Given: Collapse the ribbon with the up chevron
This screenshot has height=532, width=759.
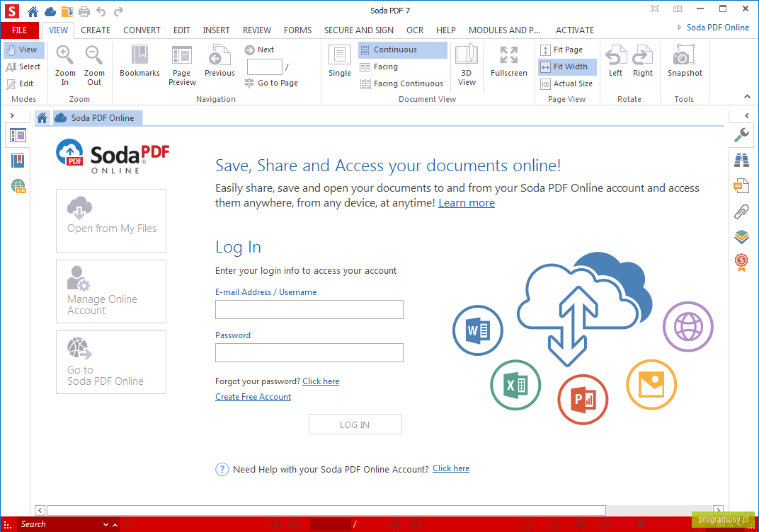Looking at the screenshot, I should click(748, 97).
